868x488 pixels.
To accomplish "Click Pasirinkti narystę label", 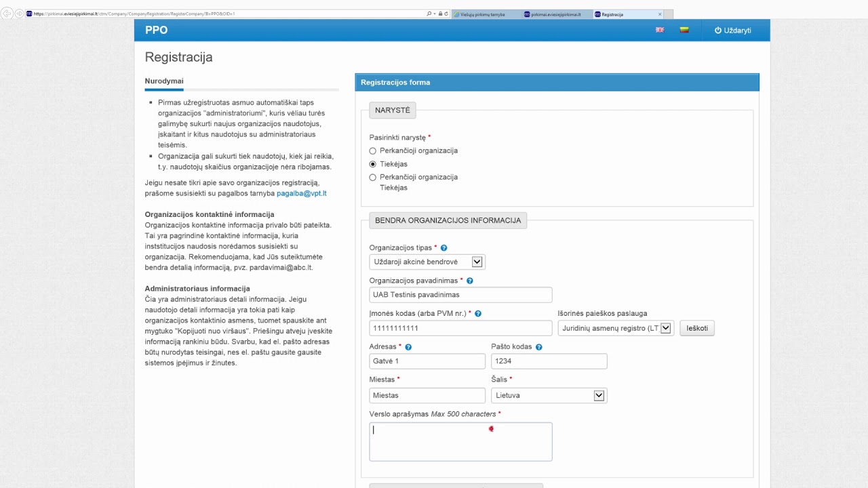I will (398, 138).
